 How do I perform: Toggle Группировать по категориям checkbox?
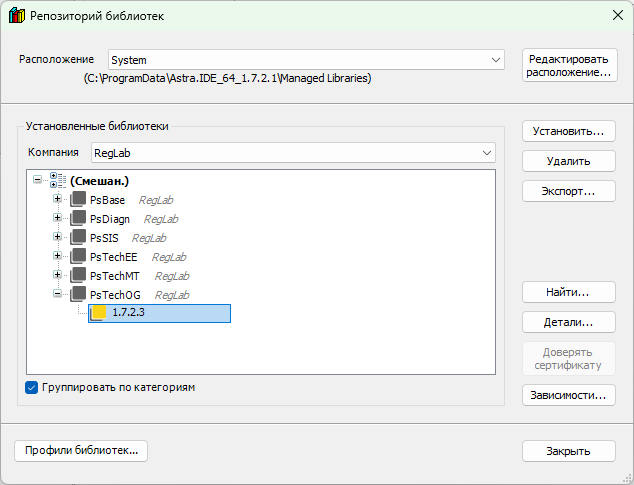click(31, 387)
